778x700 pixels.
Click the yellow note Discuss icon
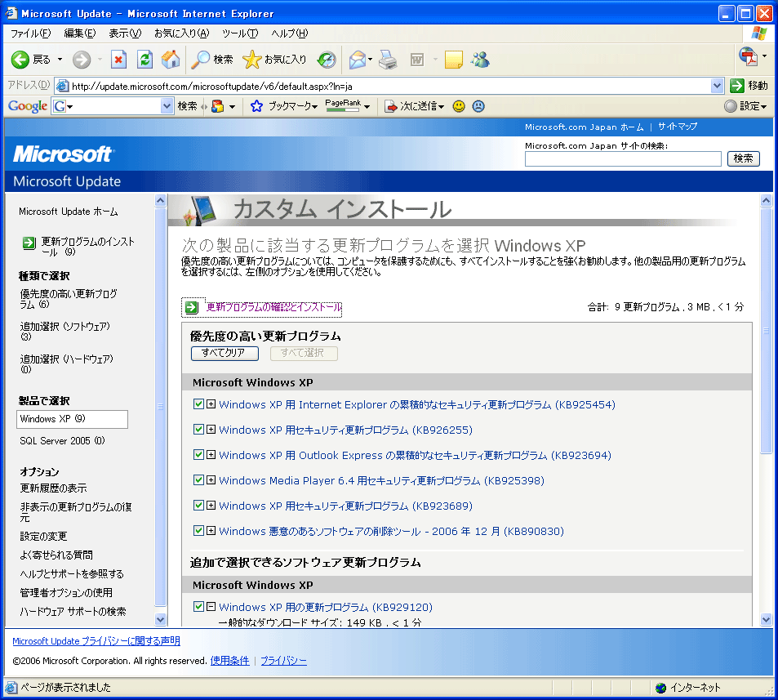tap(454, 60)
